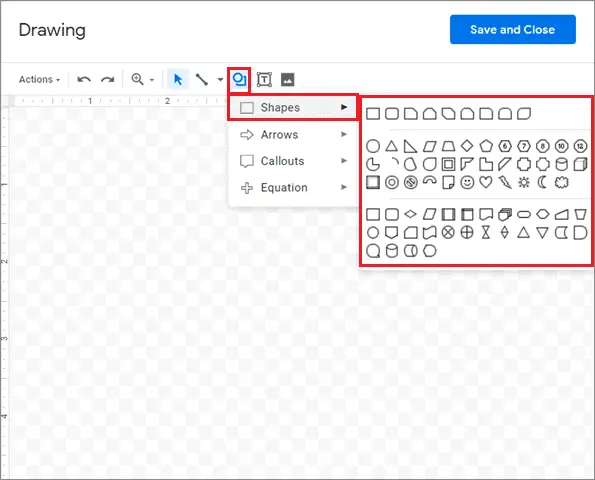The height and width of the screenshot is (480, 595).
Task: Insert the pentagon shape
Action: click(x=486, y=146)
